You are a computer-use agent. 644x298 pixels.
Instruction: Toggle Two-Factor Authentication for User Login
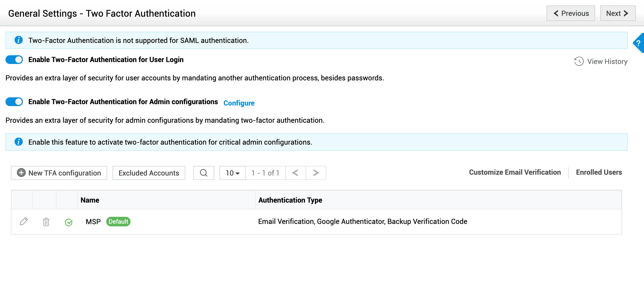tap(14, 60)
